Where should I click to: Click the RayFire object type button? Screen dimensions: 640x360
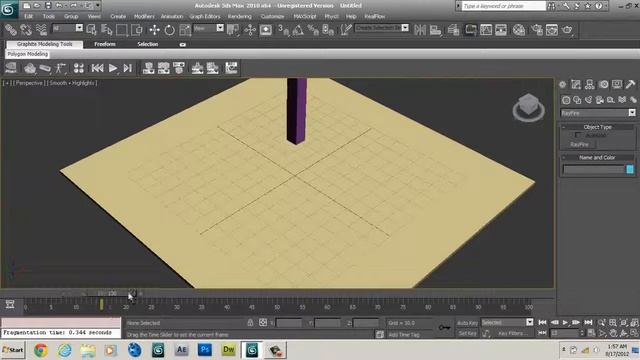pos(580,144)
